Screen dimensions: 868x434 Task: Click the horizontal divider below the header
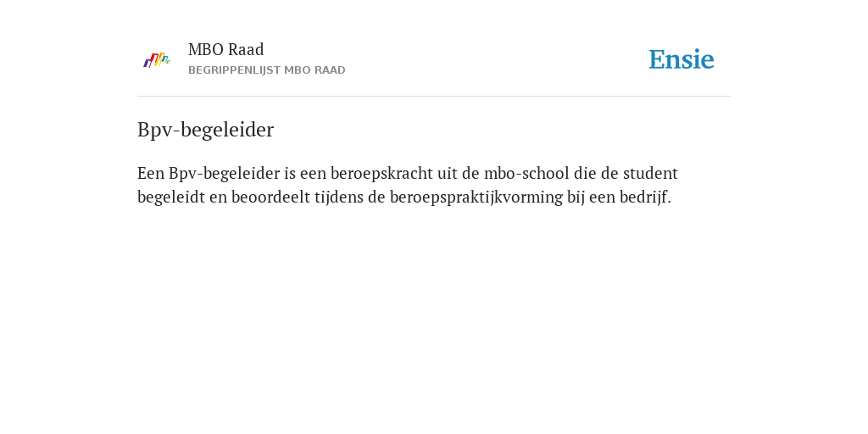pos(434,97)
